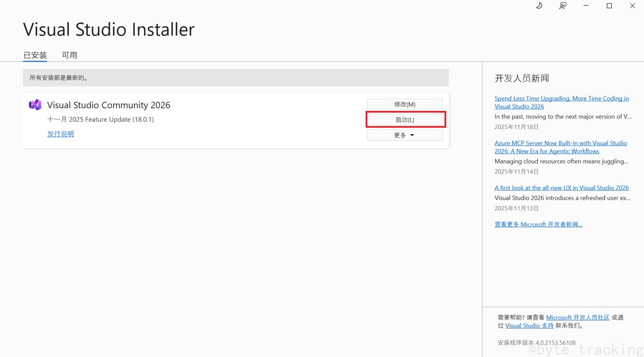Open the Spend Less Time Upgrading article
644x357 pixels.
pyautogui.click(x=561, y=102)
